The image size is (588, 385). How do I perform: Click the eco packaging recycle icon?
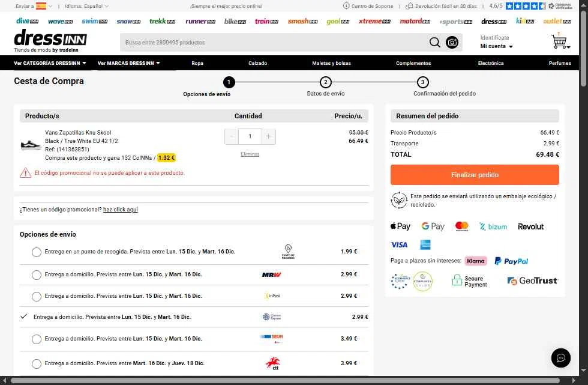point(399,200)
